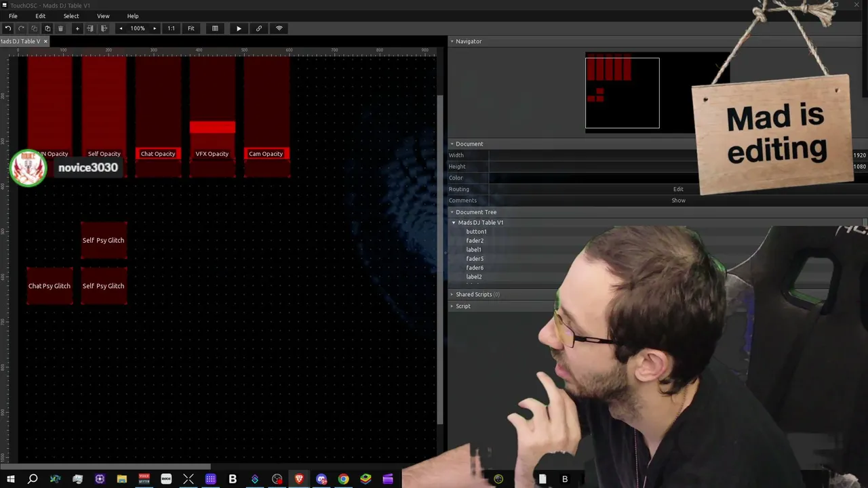Open Discord from the taskbar
The image size is (868, 488).
coord(321,479)
